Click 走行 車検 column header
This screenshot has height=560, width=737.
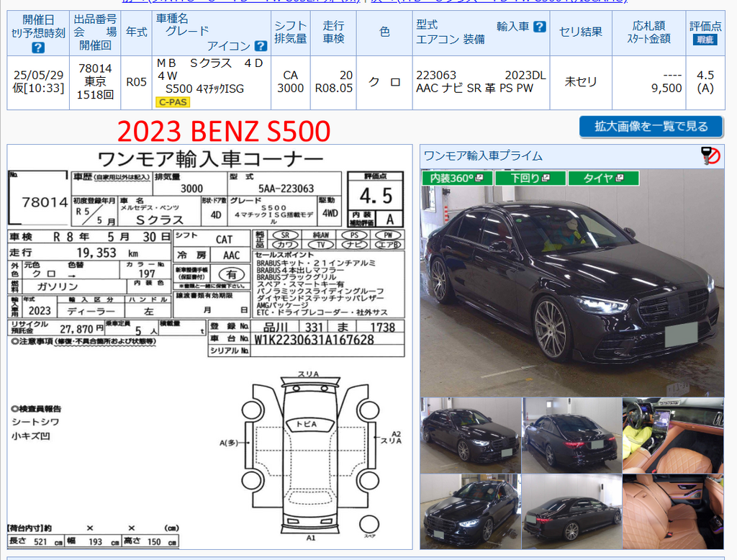tap(333, 32)
